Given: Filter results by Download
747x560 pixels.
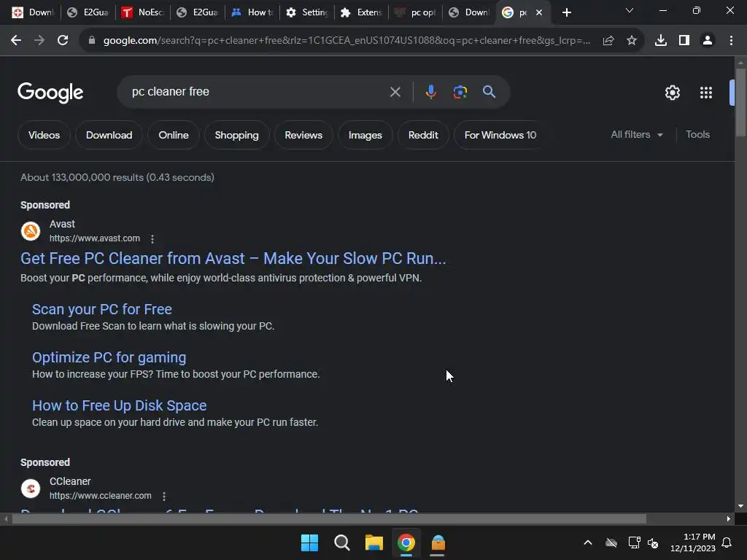Looking at the screenshot, I should point(109,135).
